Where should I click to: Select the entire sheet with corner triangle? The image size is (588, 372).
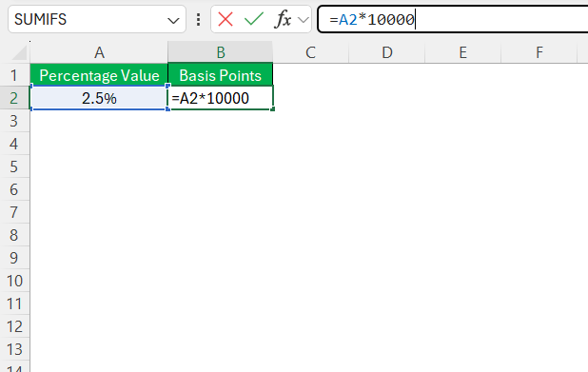[19, 52]
